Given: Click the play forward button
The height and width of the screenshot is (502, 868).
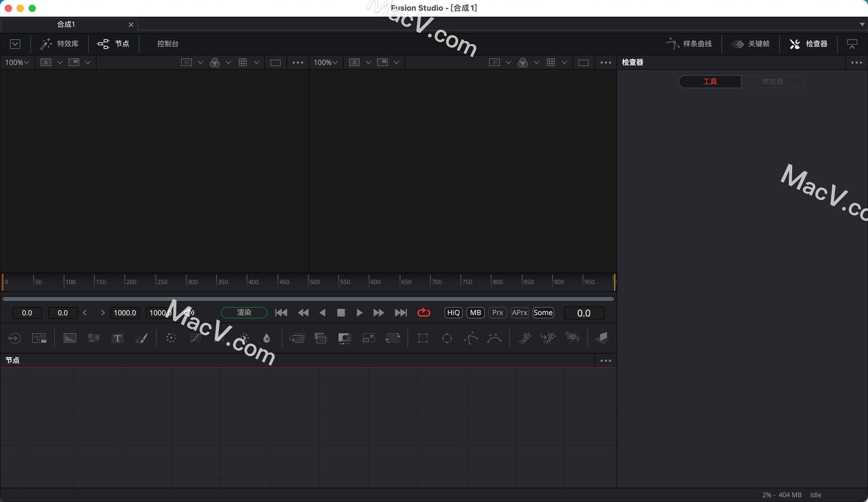Looking at the screenshot, I should click(359, 313).
